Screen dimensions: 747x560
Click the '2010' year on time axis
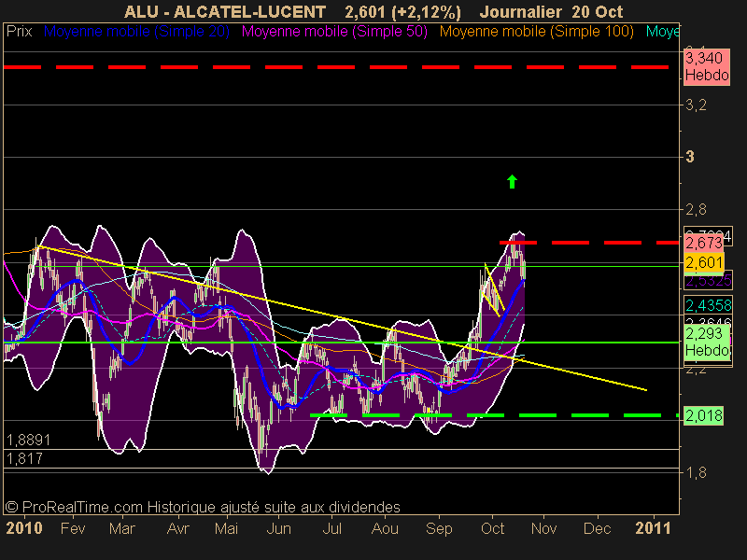coord(24,528)
